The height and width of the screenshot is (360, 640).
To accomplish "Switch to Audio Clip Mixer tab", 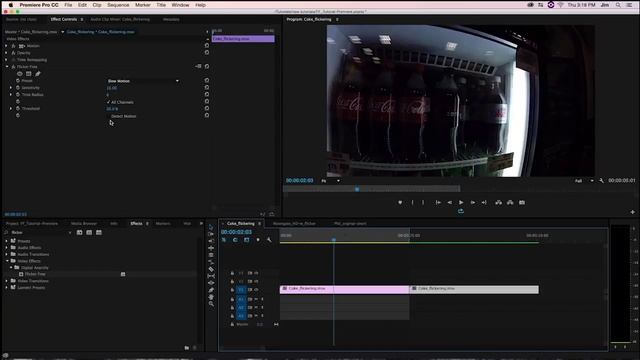I will 120,19.
